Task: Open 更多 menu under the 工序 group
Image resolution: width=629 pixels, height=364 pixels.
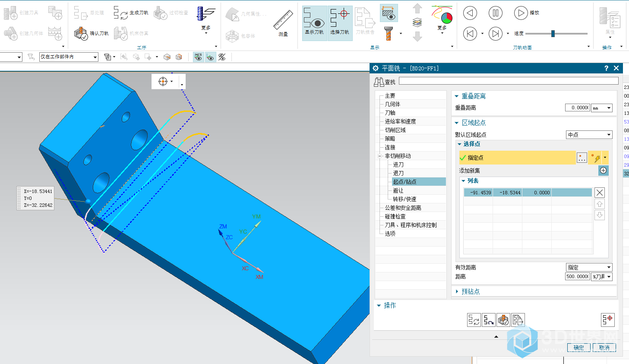Action: (206, 20)
